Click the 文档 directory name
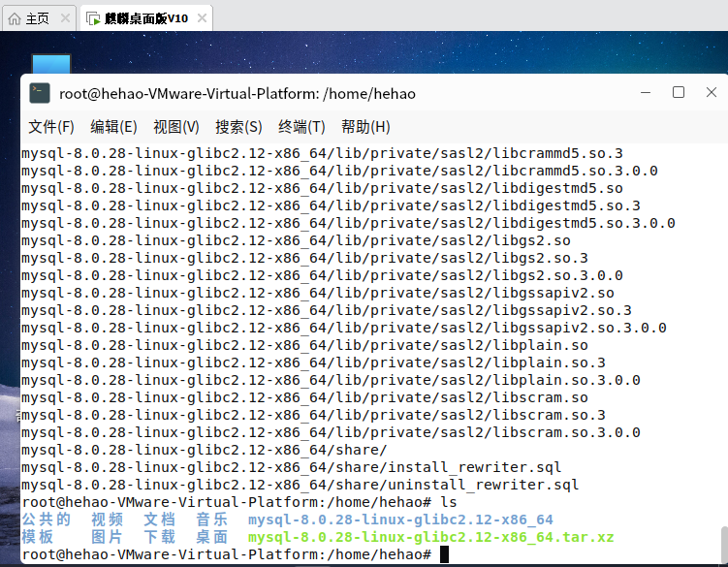Viewport: 728px width, 567px height. pos(159,520)
